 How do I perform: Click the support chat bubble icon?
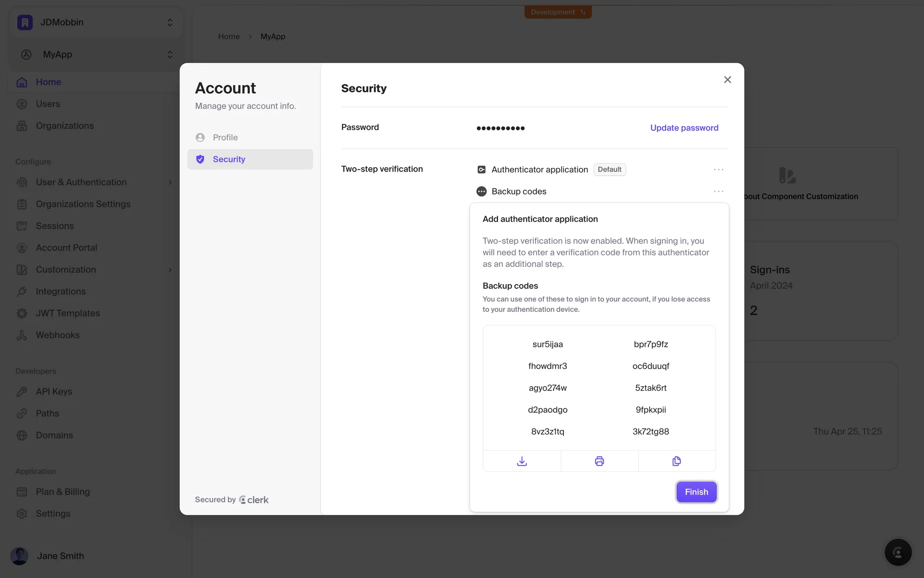[898, 552]
